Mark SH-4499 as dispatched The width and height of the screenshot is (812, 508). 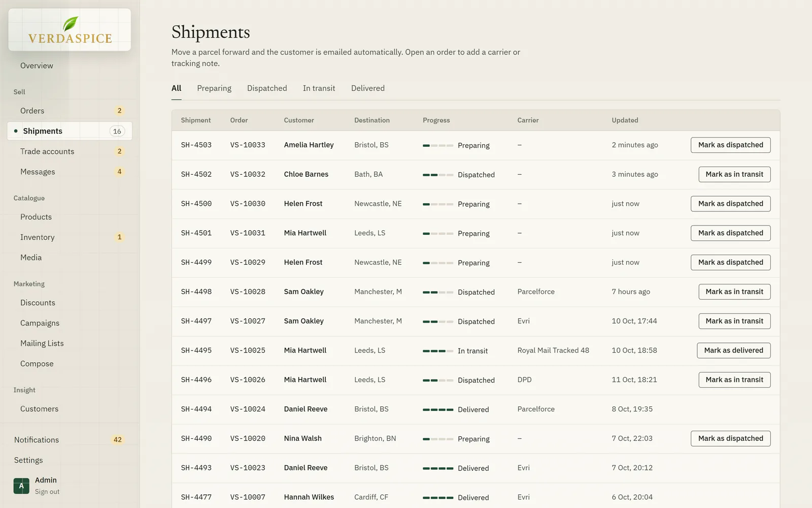point(730,263)
